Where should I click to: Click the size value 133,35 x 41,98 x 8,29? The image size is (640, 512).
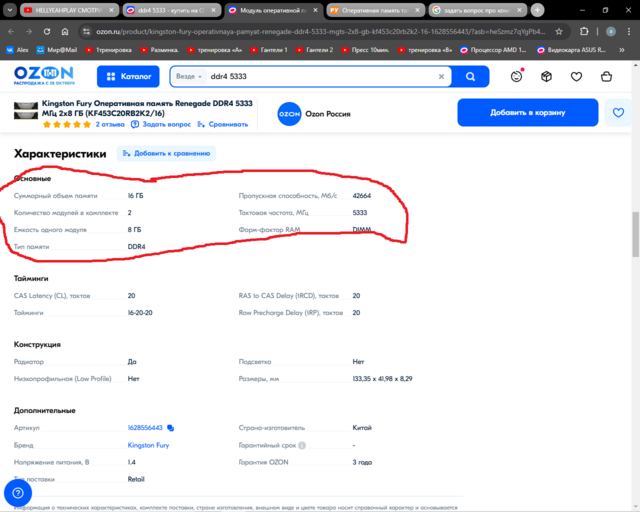382,379
